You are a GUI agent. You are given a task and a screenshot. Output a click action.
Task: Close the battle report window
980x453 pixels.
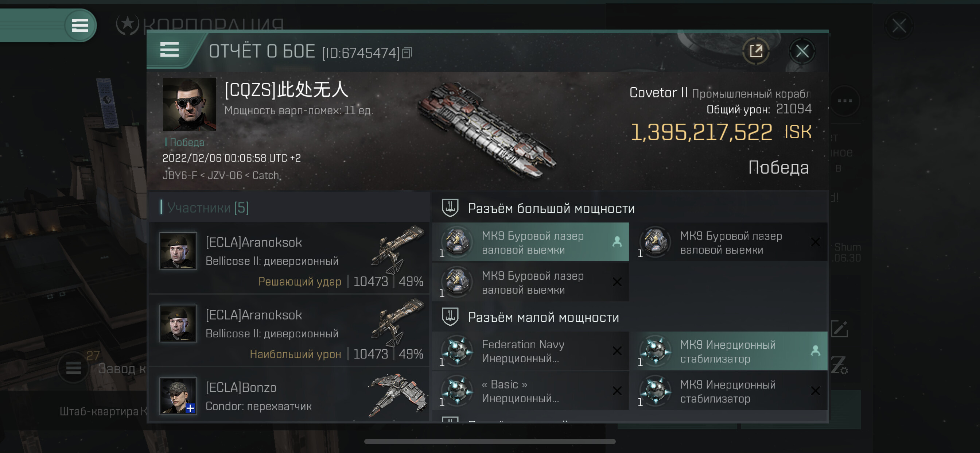point(802,51)
